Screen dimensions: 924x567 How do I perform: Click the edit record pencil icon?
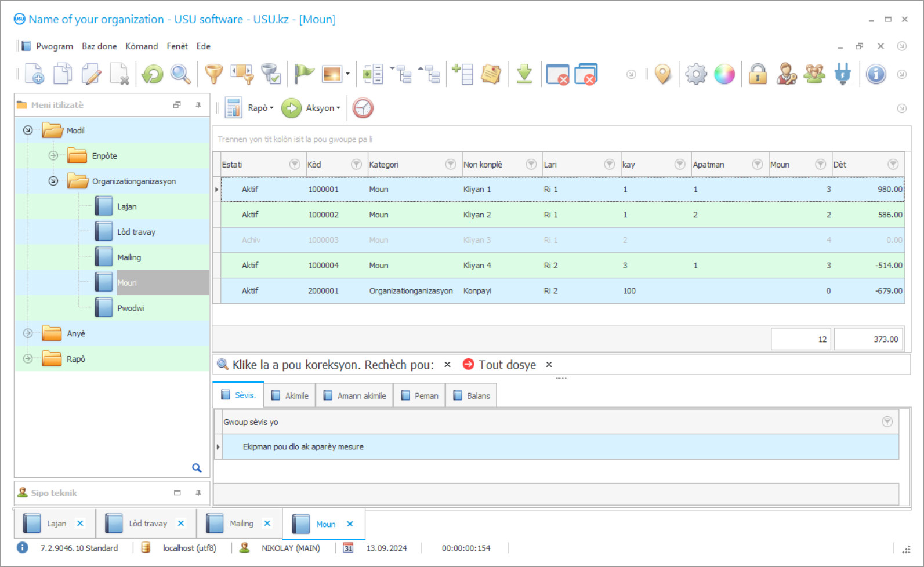pyautogui.click(x=91, y=74)
